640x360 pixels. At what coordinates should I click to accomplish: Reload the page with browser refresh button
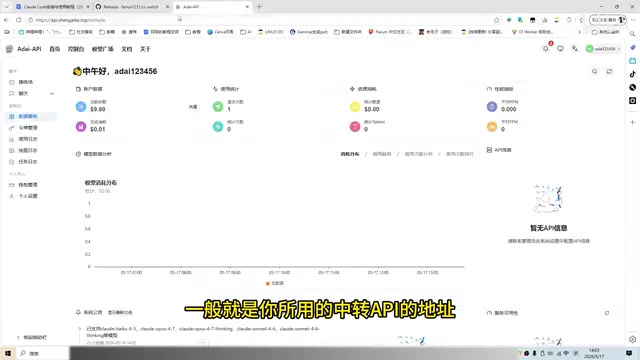click(18, 20)
